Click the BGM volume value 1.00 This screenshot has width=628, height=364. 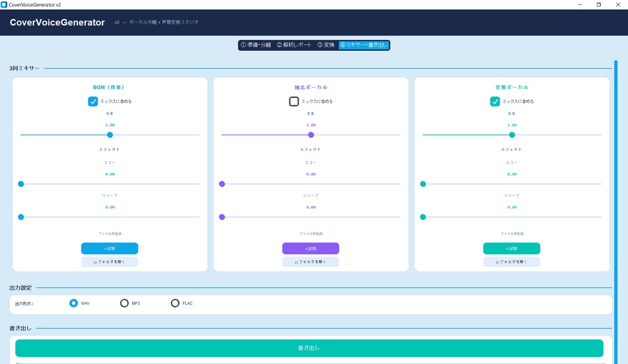tap(110, 125)
